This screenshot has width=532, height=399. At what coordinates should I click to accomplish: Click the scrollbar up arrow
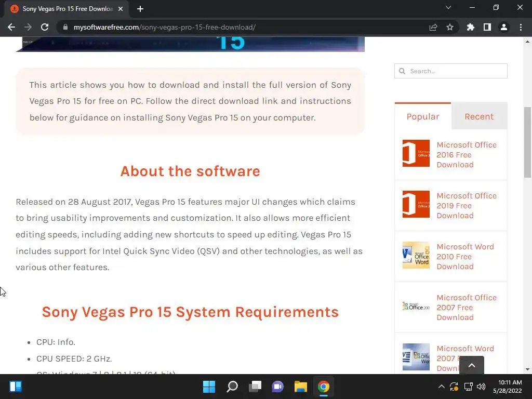[x=527, y=42]
